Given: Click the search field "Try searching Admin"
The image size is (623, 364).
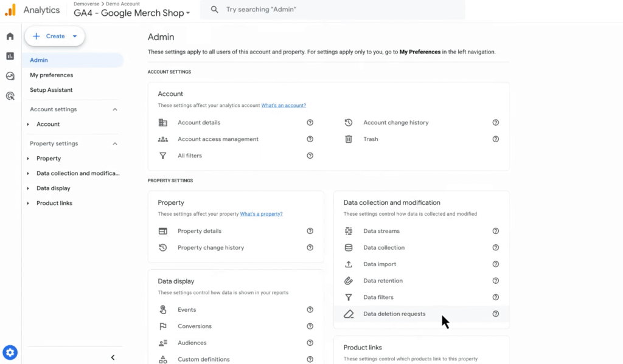Looking at the screenshot, I should point(333,9).
